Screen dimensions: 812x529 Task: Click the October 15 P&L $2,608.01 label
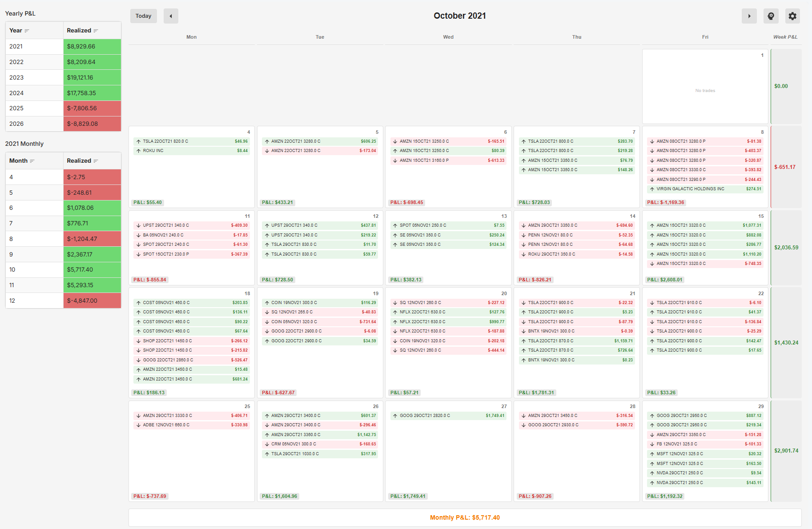[665, 280]
